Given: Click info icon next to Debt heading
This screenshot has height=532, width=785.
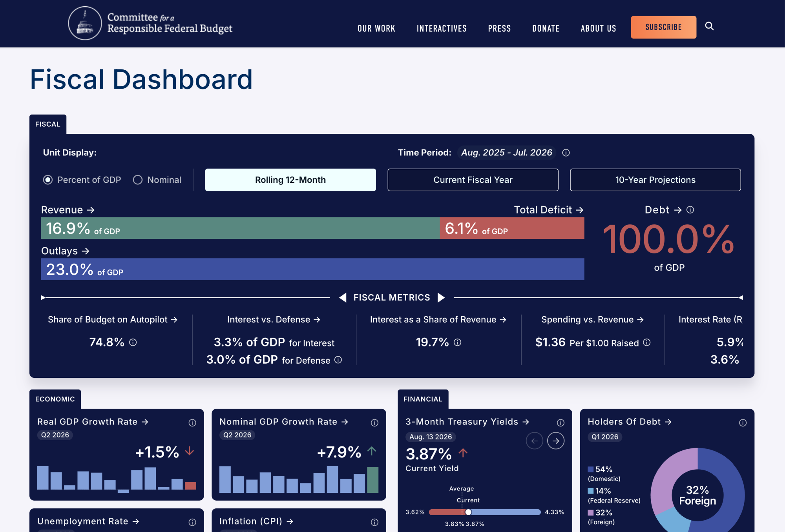Looking at the screenshot, I should tap(690, 210).
